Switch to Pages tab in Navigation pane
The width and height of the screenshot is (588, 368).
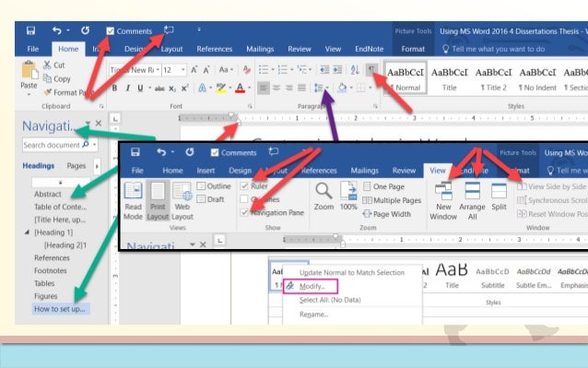[x=76, y=165]
